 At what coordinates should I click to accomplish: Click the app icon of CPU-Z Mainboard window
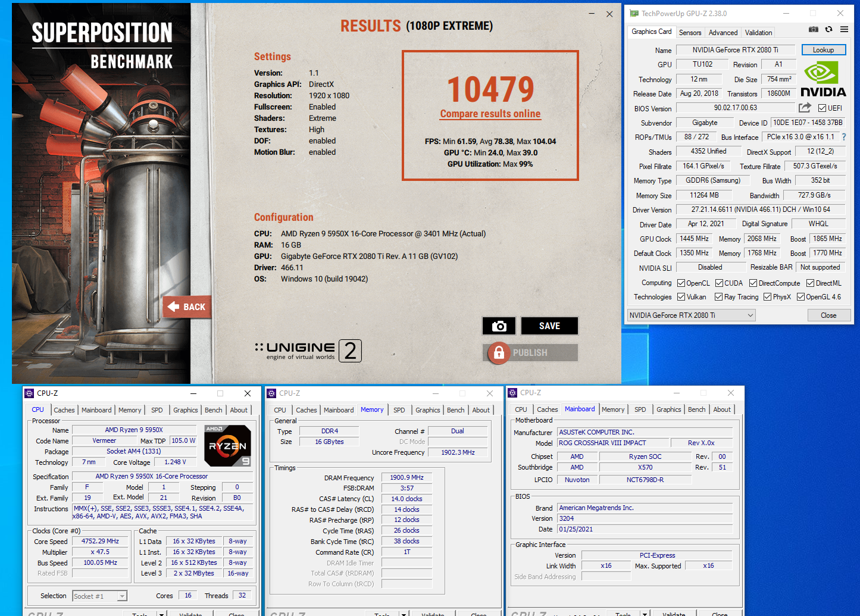pos(512,392)
